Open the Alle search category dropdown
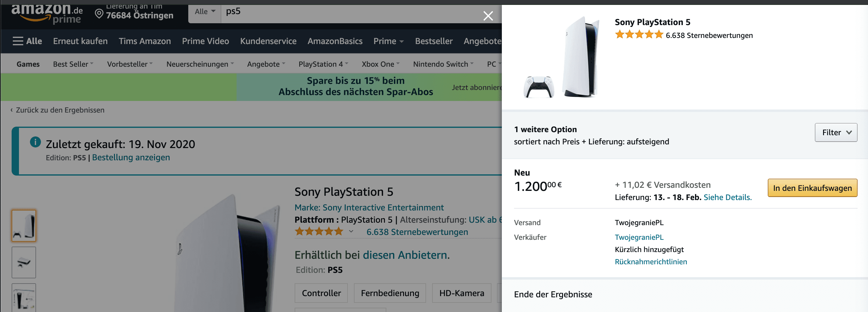The width and height of the screenshot is (868, 312). click(x=204, y=12)
